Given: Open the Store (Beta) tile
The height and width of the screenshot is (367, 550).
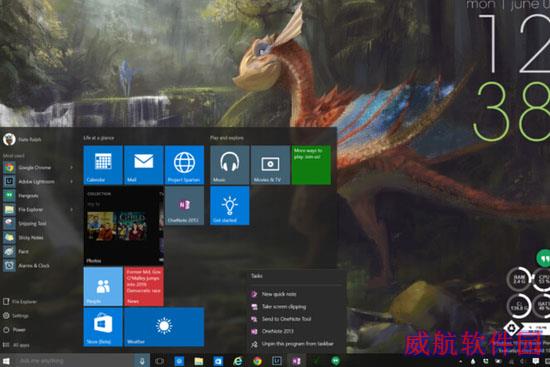Looking at the screenshot, I should 103,327.
